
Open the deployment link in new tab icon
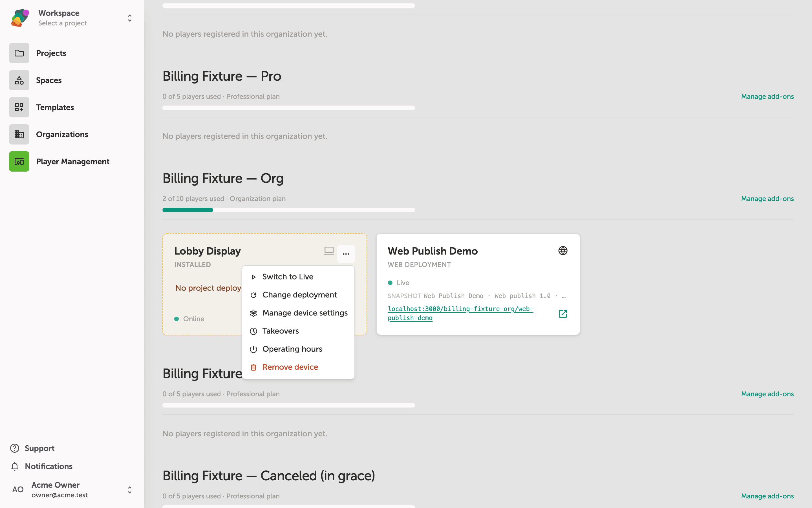[563, 314]
